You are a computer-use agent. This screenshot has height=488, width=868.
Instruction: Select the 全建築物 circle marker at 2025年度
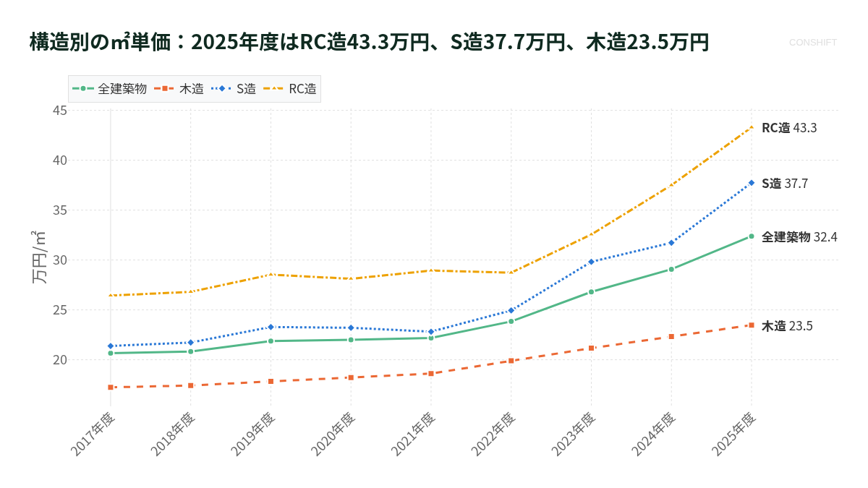[752, 236]
